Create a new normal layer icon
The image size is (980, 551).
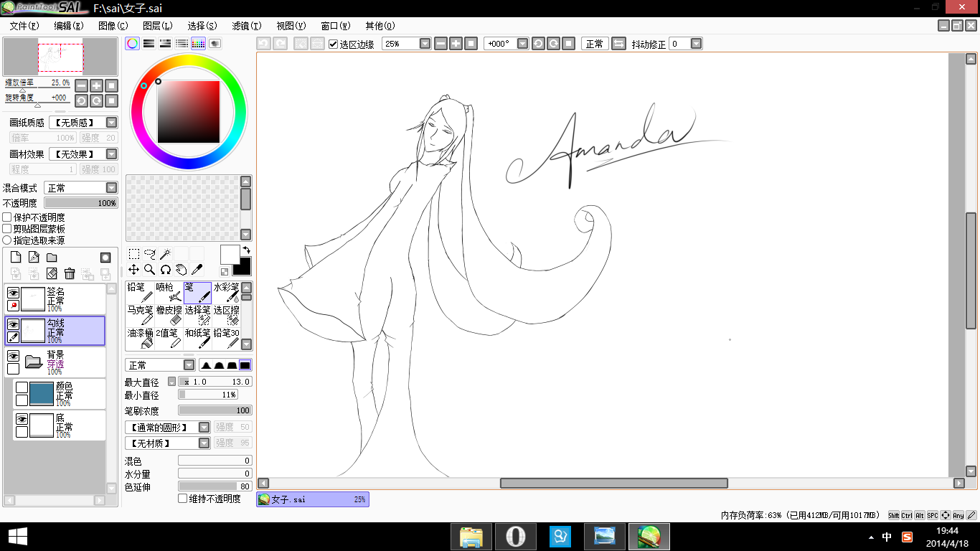point(15,258)
